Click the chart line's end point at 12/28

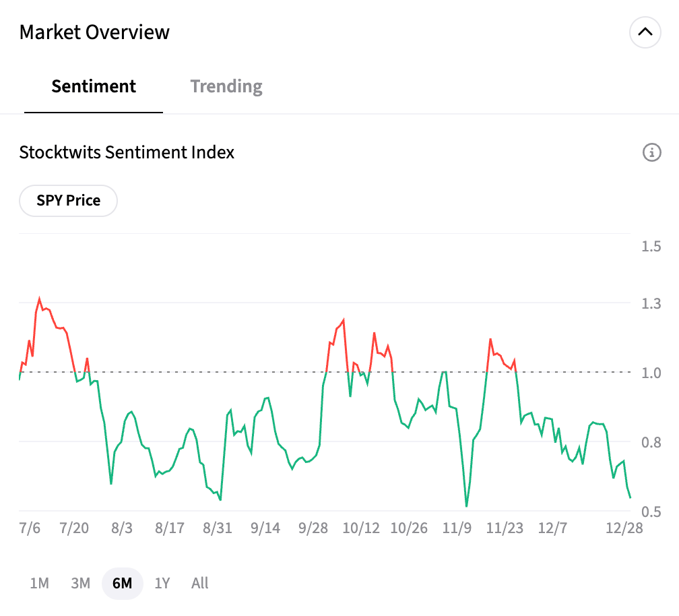[x=630, y=497]
